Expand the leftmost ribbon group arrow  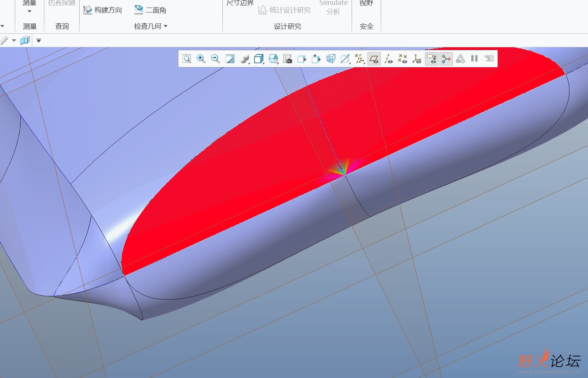click(x=2, y=26)
